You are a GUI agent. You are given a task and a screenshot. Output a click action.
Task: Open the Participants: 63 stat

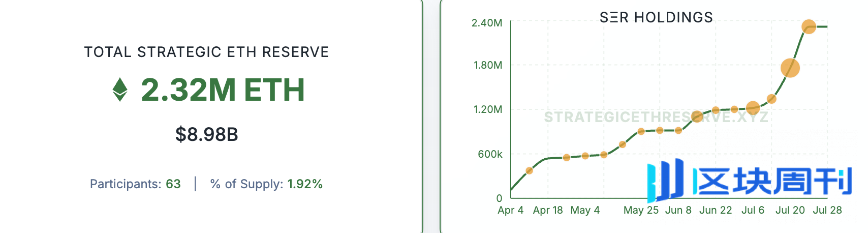(x=135, y=184)
